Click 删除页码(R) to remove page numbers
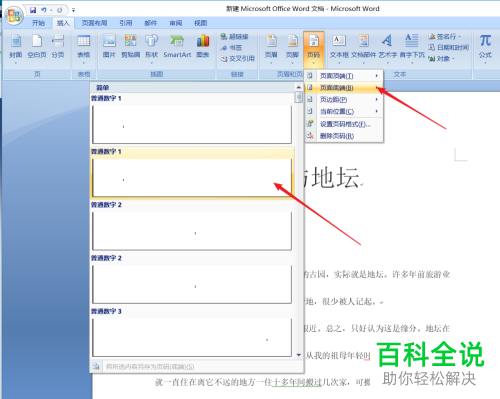Image resolution: width=500 pixels, height=399 pixels. 344,136
